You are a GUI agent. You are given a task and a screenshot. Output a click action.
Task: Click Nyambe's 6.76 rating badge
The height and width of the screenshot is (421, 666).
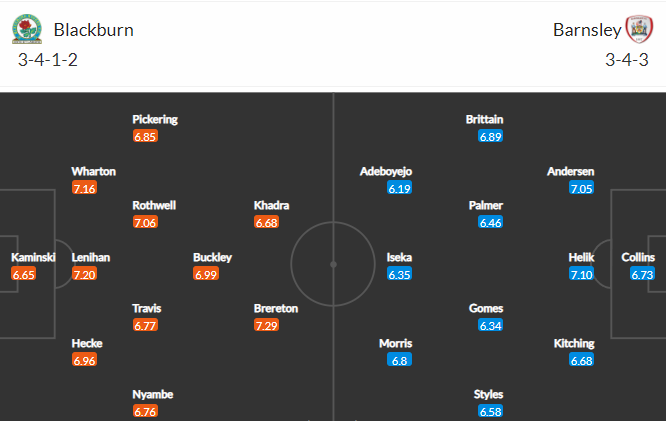pos(145,411)
